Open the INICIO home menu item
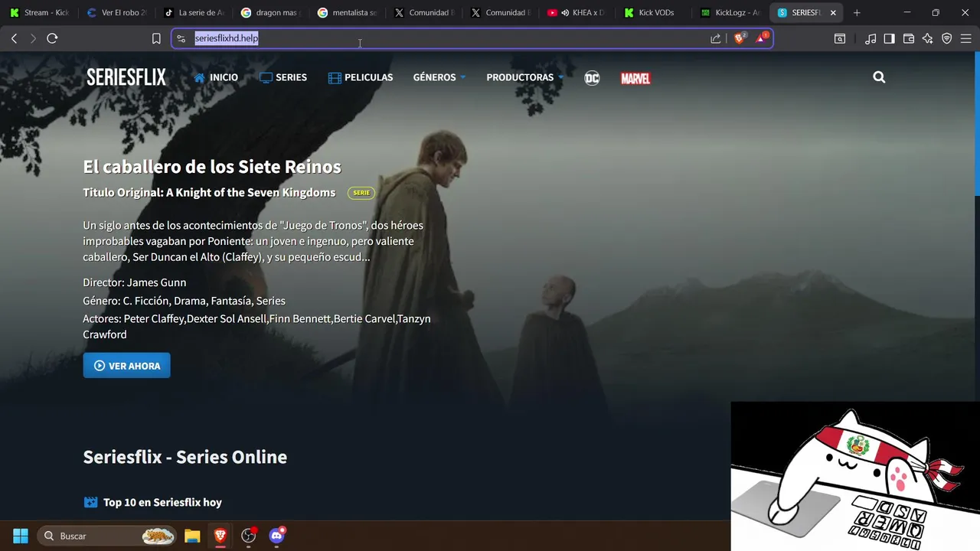 (216, 77)
